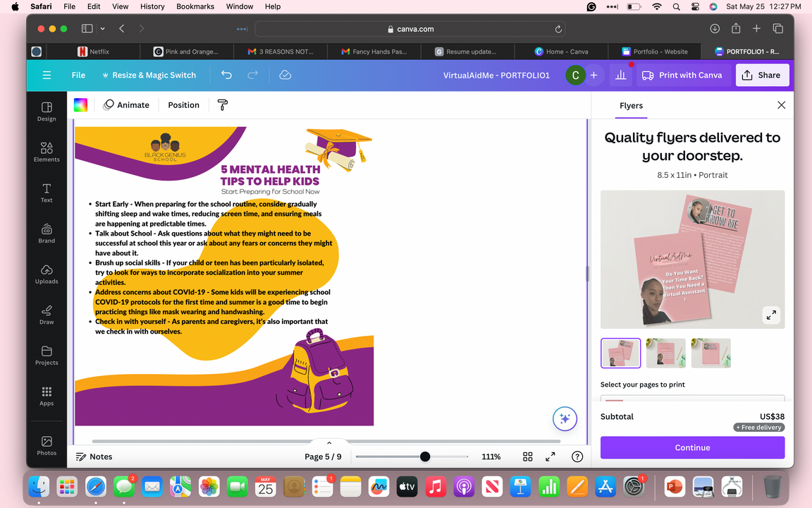The image size is (812, 508).
Task: Select the second flyer mockup thumbnail
Action: coord(665,353)
